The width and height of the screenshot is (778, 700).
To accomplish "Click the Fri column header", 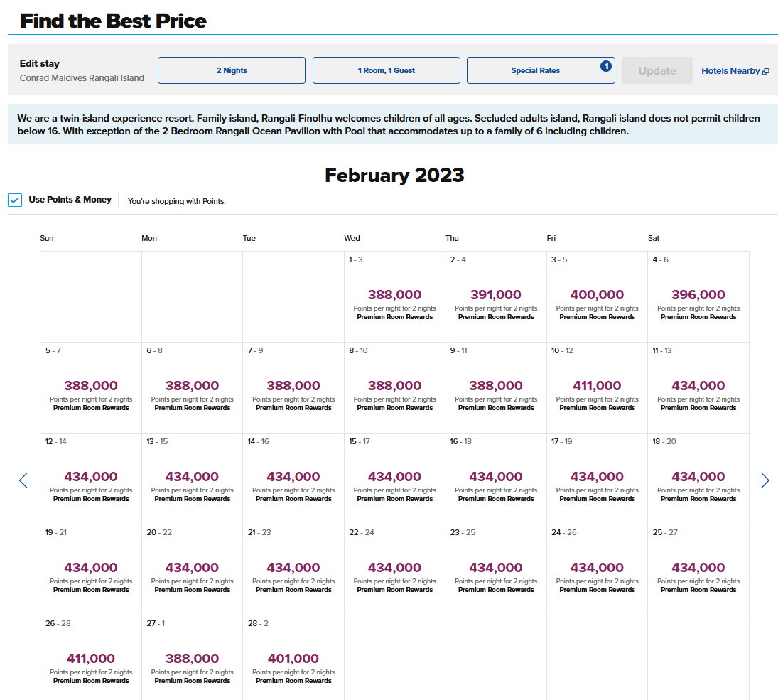I will pyautogui.click(x=551, y=238).
